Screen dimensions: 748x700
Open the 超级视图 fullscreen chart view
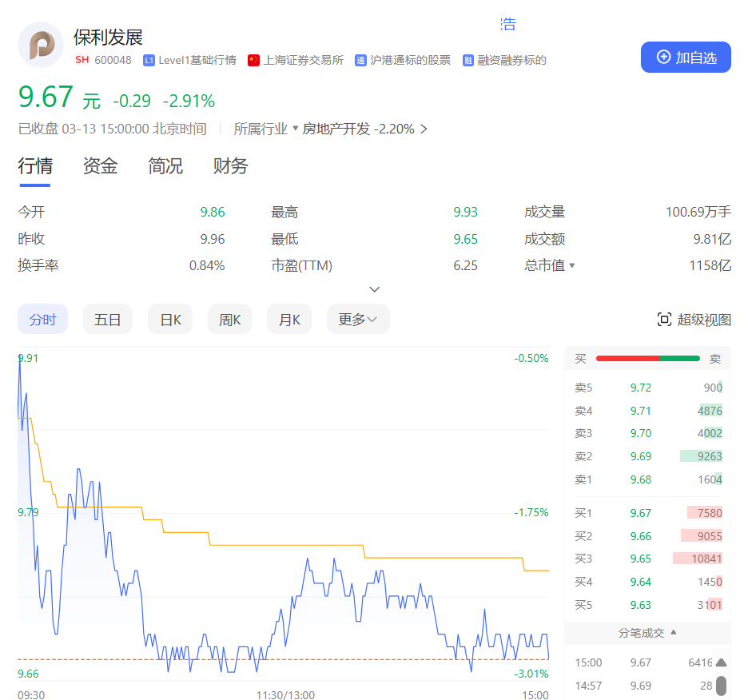(694, 319)
